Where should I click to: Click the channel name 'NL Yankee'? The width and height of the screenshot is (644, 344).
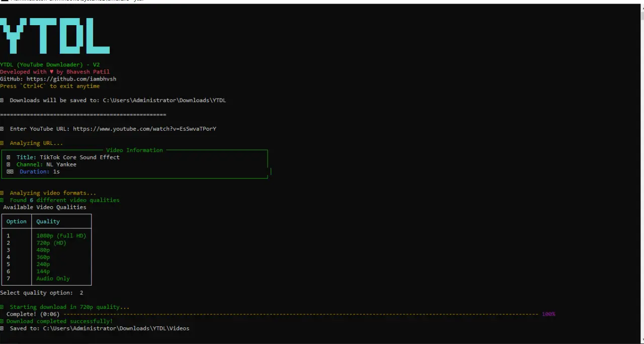61,164
